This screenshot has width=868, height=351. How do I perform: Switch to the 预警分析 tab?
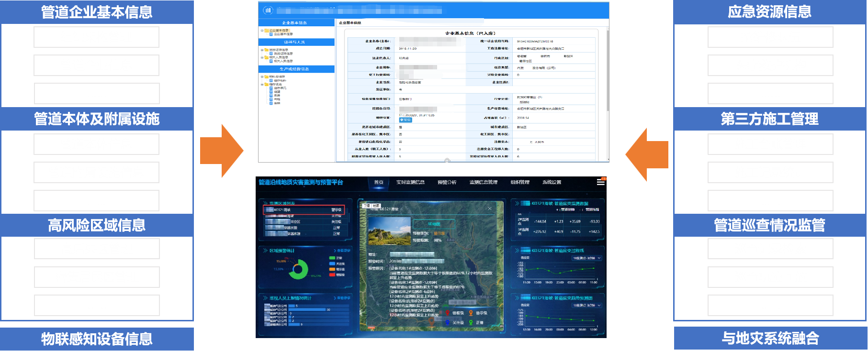click(447, 182)
